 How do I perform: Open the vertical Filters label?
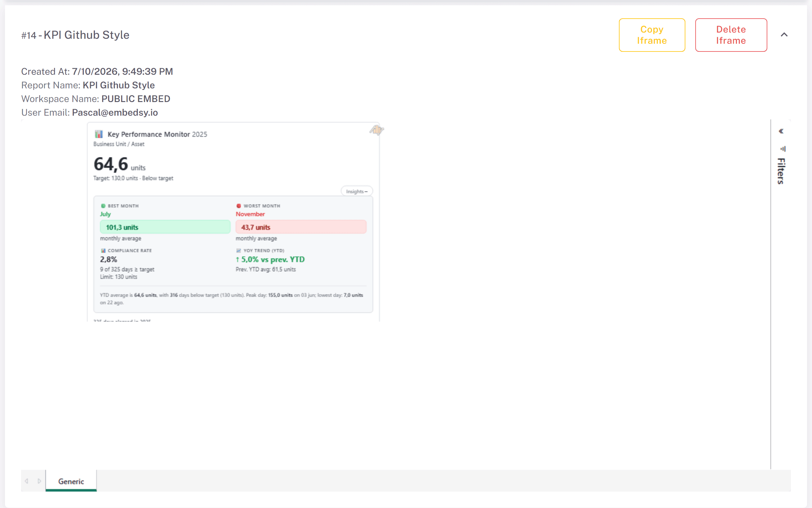(781, 171)
